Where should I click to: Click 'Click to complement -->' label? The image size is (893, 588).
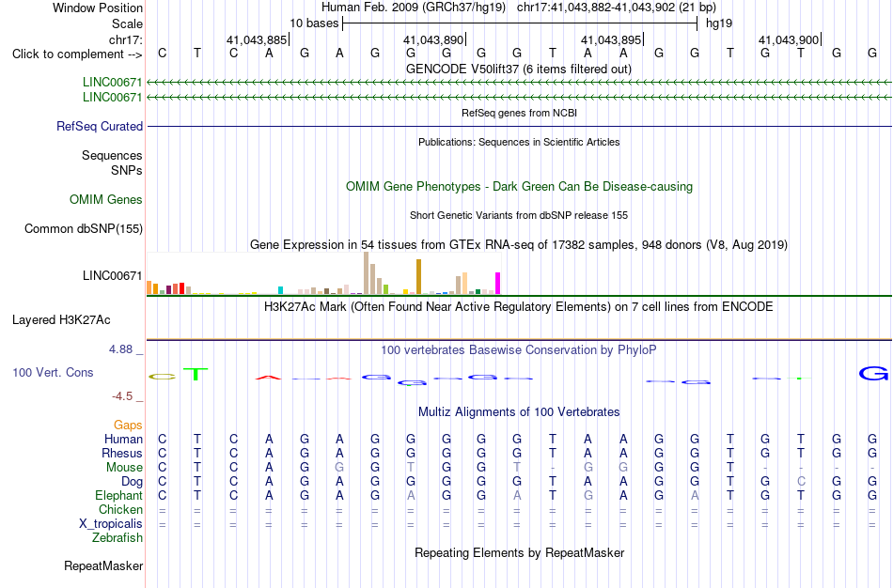coord(77,54)
